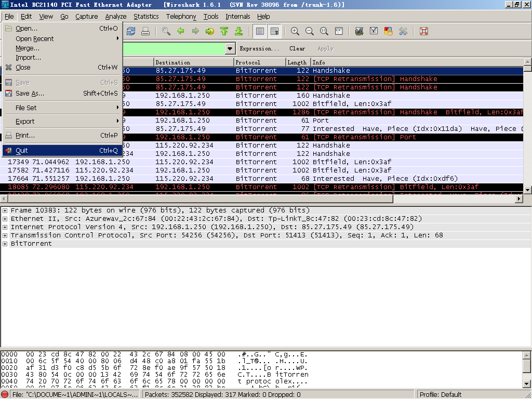Click the Profile: Default status entry

[x=441, y=395]
